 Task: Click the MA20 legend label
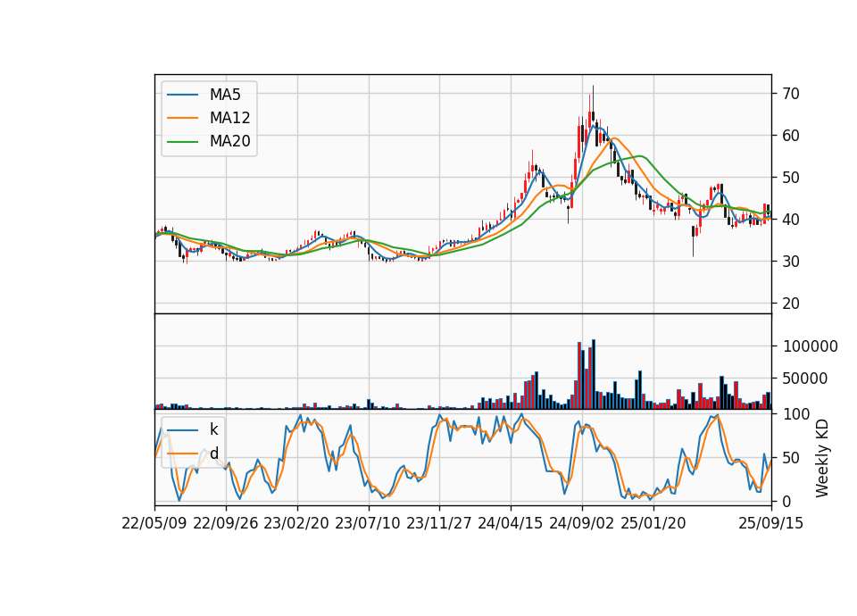coord(229,141)
